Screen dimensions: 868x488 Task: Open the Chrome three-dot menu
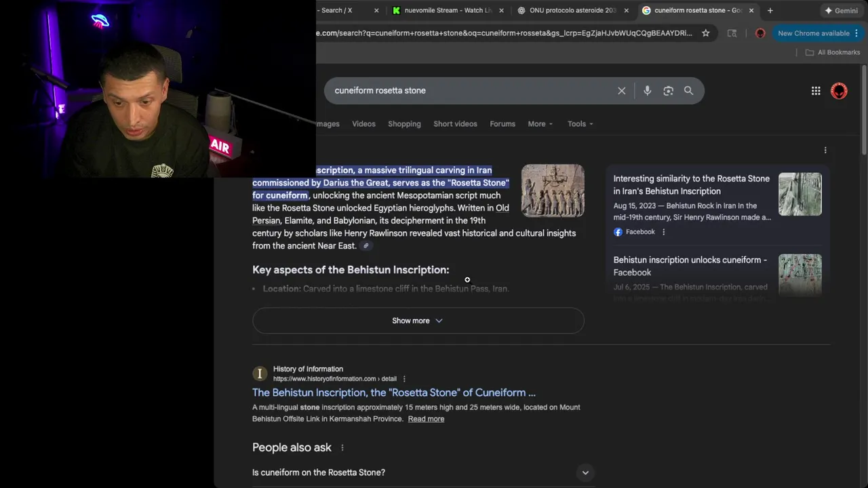pos(856,33)
